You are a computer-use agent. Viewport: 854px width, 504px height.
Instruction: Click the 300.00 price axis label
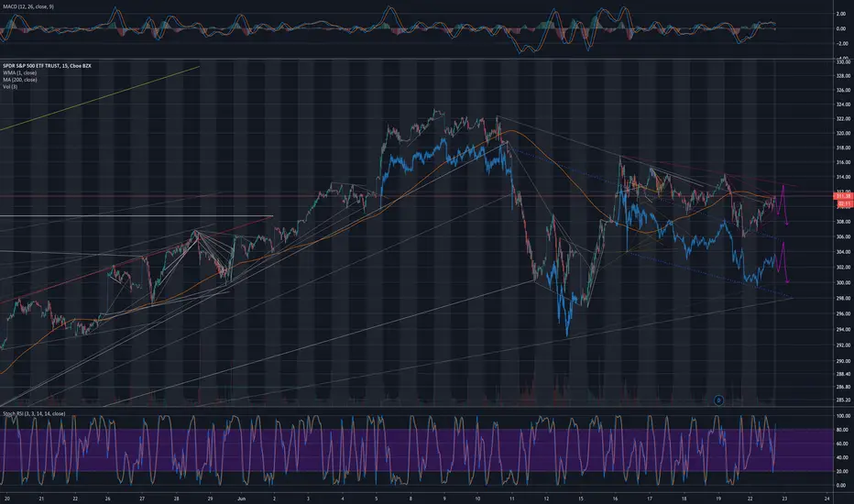(843, 283)
